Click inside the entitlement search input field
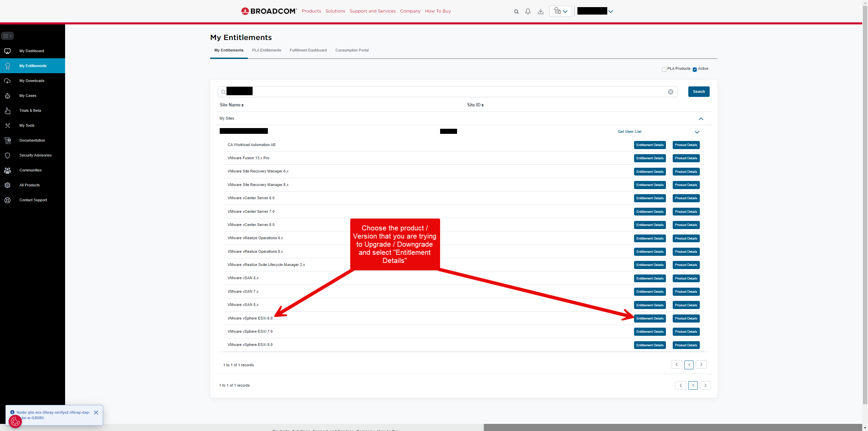 tap(441, 92)
